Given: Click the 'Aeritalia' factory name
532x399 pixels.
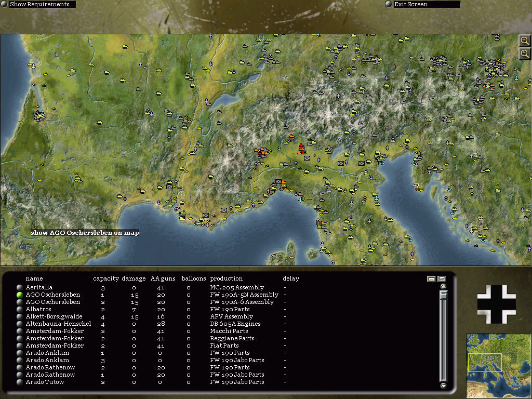Looking at the screenshot, I should tap(39, 287).
